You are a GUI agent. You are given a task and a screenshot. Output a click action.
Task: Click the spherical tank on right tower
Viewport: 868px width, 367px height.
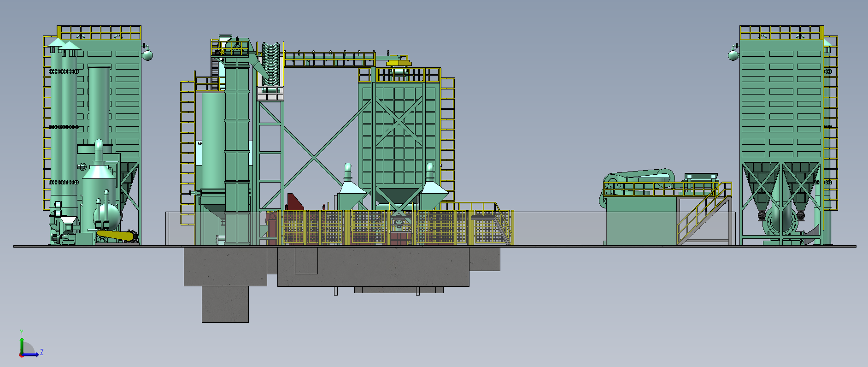coord(733,55)
